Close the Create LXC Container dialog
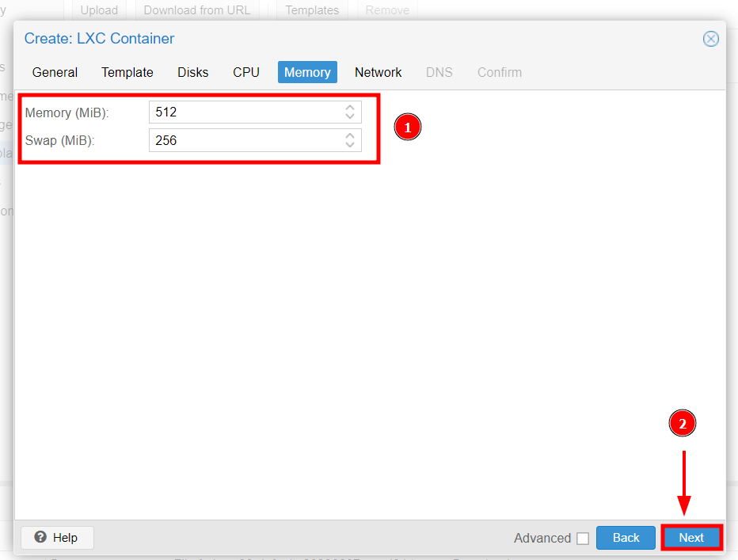The width and height of the screenshot is (738, 560). pos(711,39)
